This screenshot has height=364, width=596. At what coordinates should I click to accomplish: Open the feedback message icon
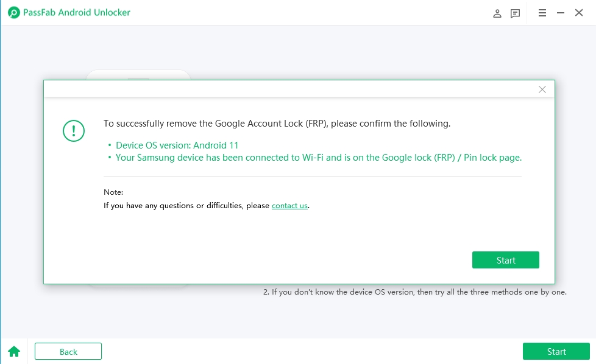[516, 13]
